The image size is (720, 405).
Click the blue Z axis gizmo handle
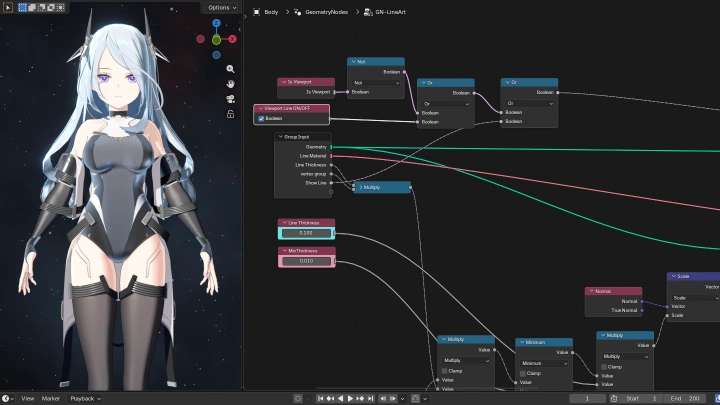[x=216, y=23]
